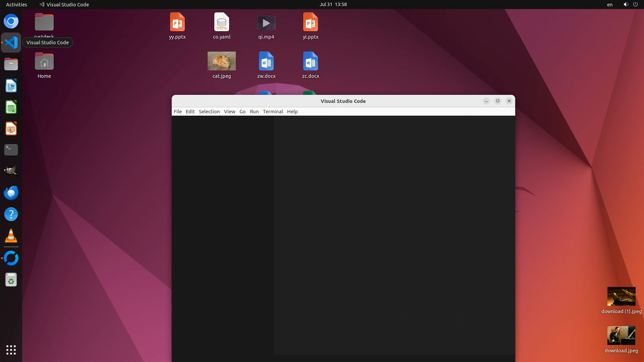Launch Terminal from the dock
The image size is (644, 362).
11,149
